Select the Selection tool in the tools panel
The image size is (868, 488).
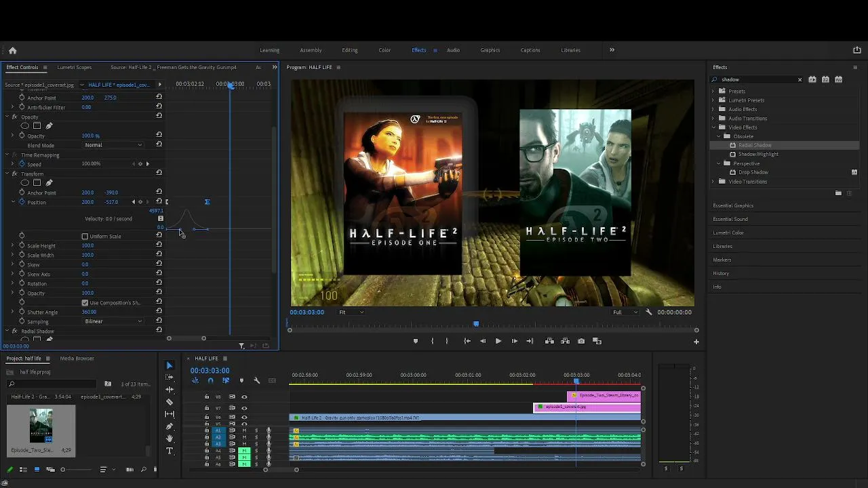169,365
